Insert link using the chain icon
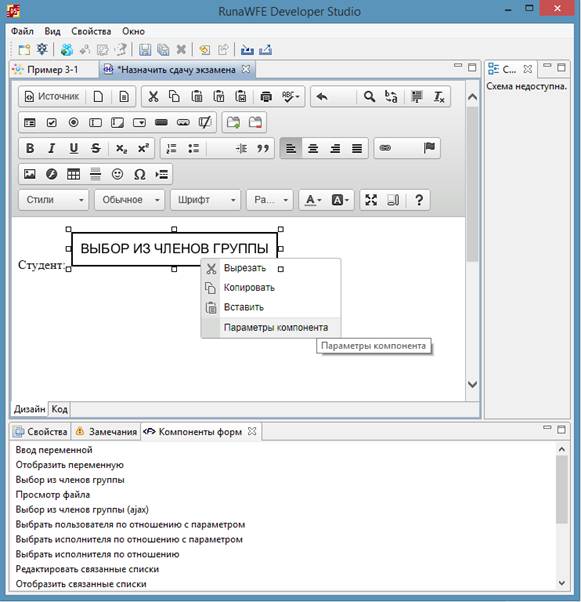Screen dimensions: 581x602 click(385, 148)
